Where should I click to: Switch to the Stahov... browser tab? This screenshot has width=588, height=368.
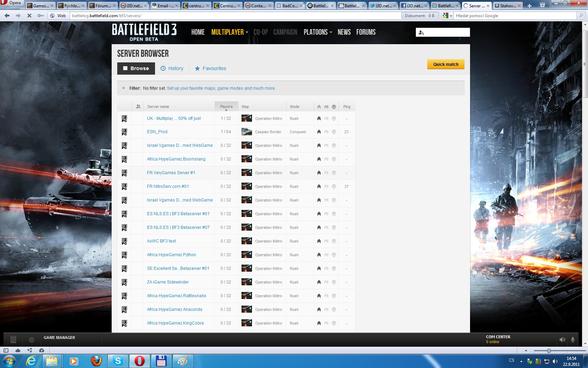click(x=507, y=6)
